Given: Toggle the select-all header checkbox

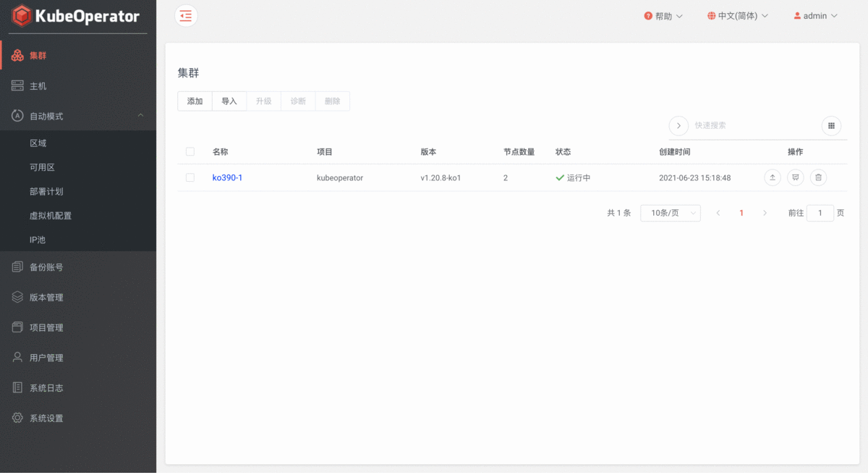Looking at the screenshot, I should coord(190,152).
